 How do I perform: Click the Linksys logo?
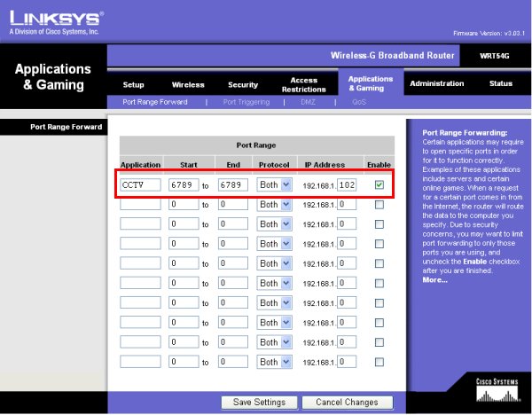[x=57, y=22]
